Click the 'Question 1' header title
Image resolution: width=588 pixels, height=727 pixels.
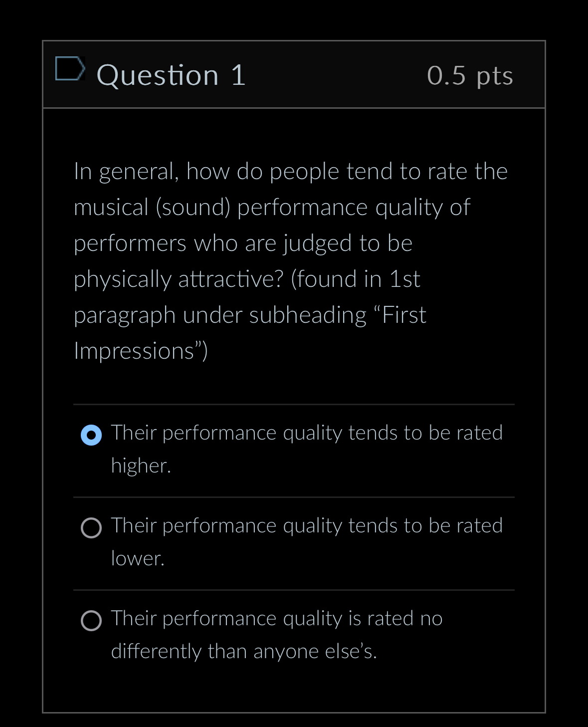(x=171, y=75)
